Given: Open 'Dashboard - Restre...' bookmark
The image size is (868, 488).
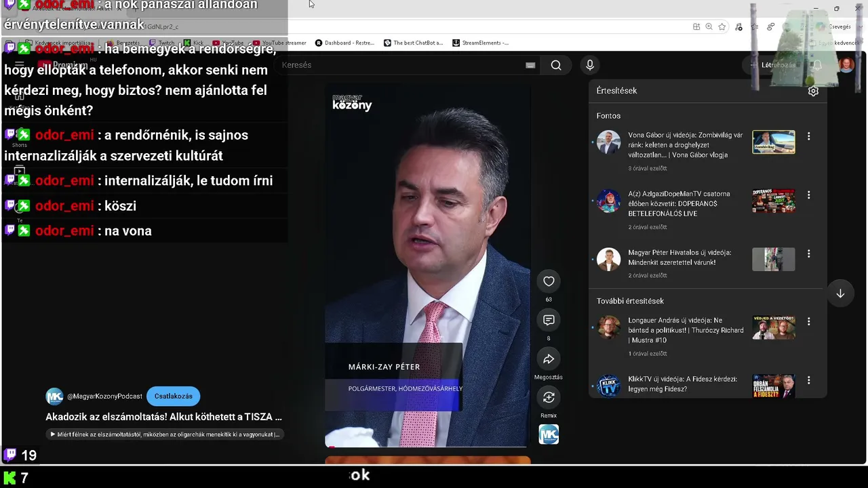Looking at the screenshot, I should click(x=344, y=43).
